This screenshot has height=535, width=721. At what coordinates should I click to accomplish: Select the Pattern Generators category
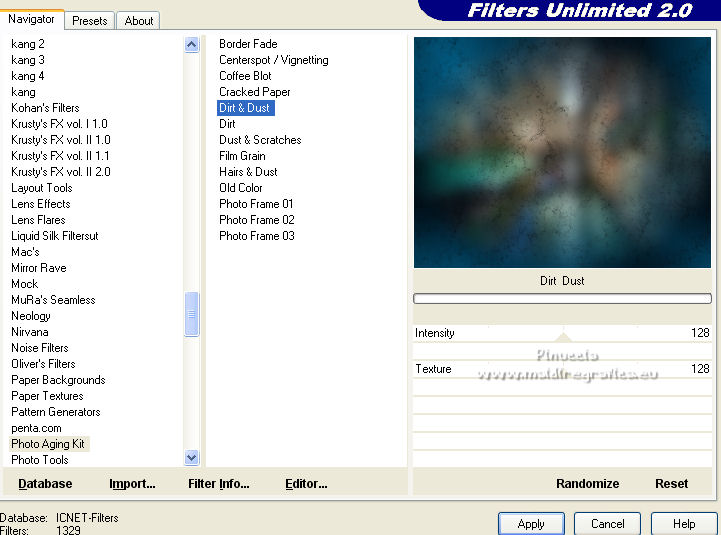(x=56, y=412)
